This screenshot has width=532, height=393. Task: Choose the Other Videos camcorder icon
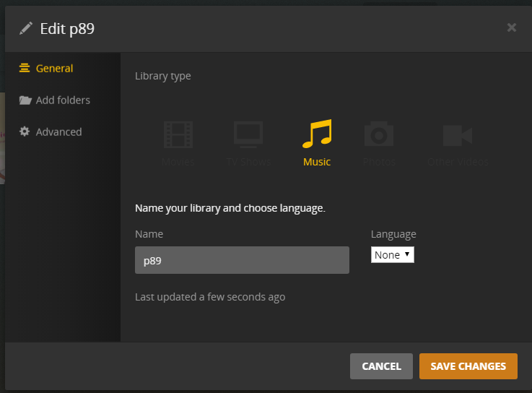click(x=458, y=135)
